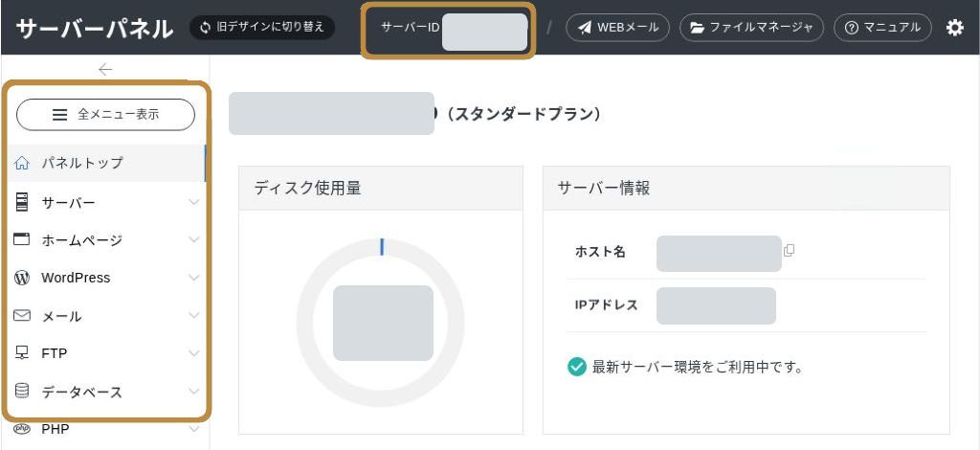Click the server rack icon in the sidebar
Image resolution: width=980 pixels, height=450 pixels.
(22, 203)
